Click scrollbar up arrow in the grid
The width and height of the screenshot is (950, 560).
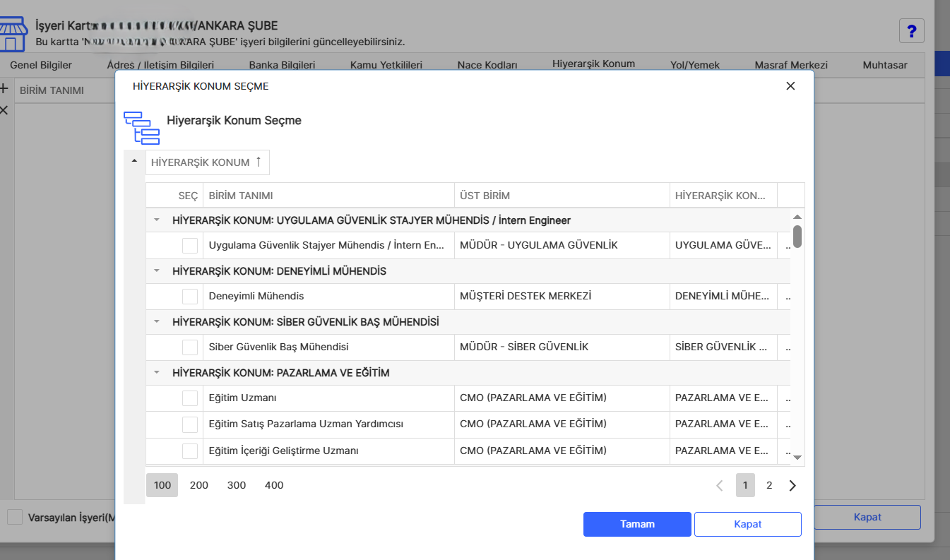coord(797,217)
